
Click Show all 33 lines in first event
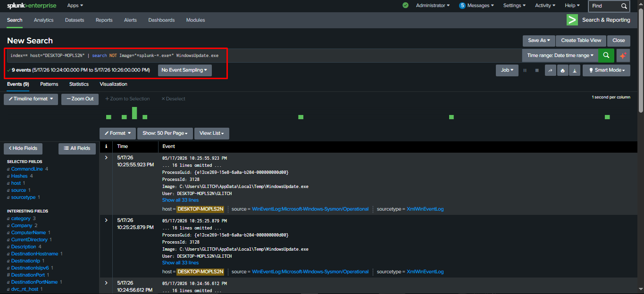pyautogui.click(x=180, y=200)
